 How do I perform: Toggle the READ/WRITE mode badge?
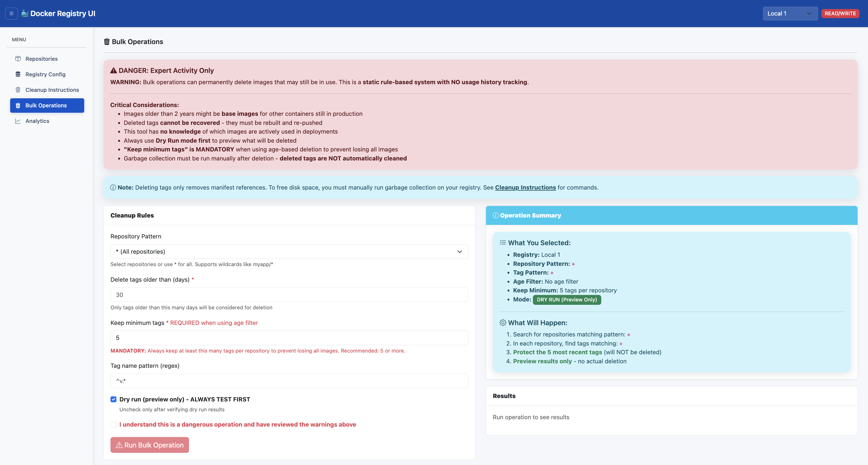pos(840,14)
